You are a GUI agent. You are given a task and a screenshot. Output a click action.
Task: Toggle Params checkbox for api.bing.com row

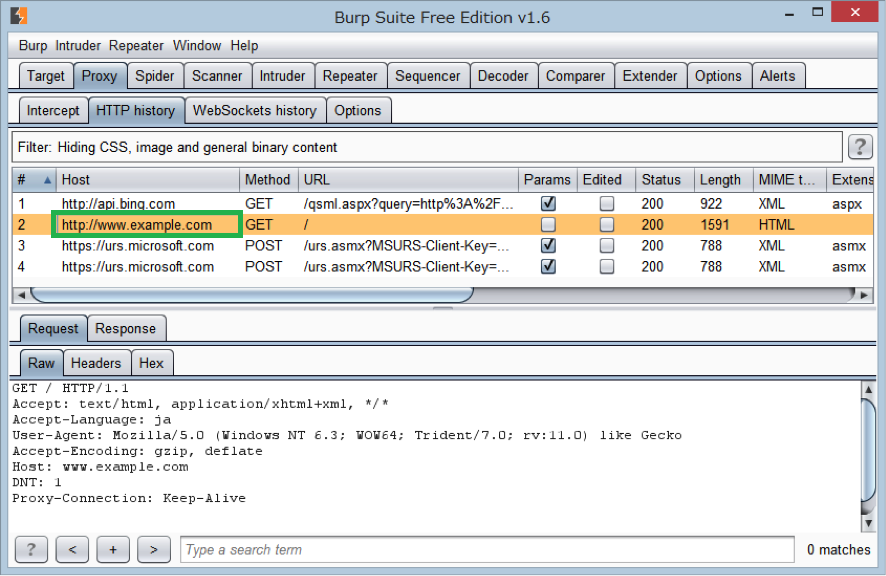coord(548,203)
